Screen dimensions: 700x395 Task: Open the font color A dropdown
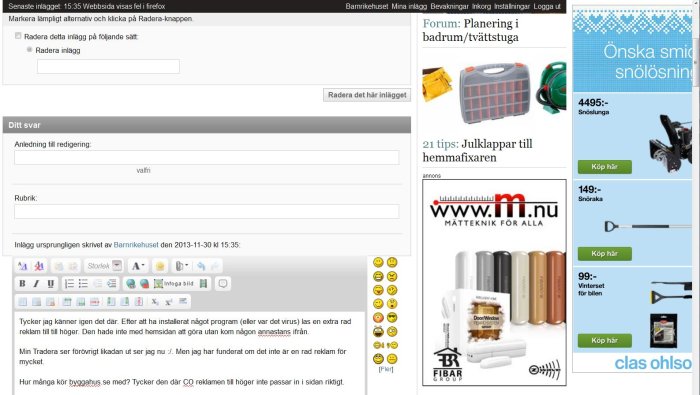[x=138, y=266]
